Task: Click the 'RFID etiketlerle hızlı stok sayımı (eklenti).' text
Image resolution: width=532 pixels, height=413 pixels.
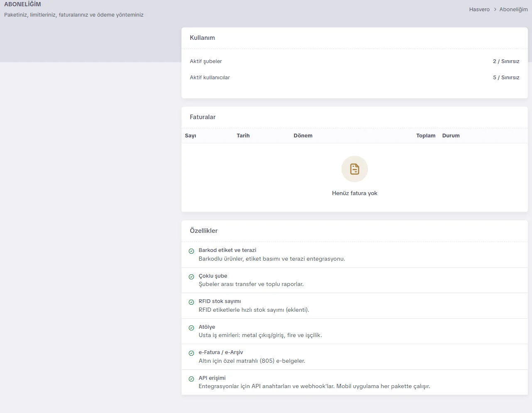Action: (254, 310)
